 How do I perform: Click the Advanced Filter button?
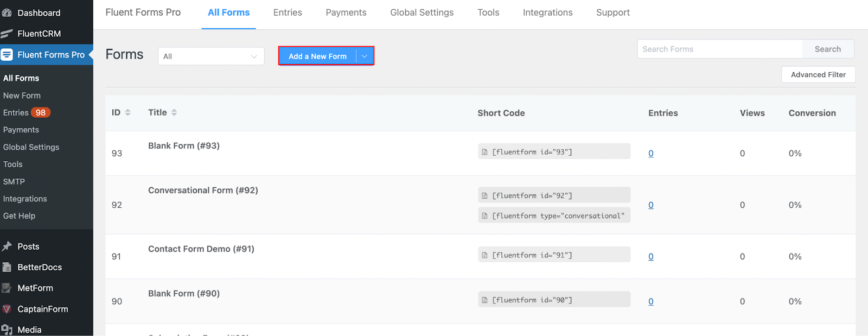[818, 75]
